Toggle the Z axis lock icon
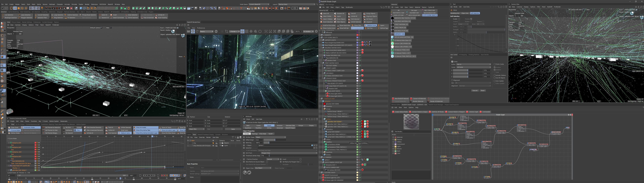This screenshot has height=183, width=644. 38,8
